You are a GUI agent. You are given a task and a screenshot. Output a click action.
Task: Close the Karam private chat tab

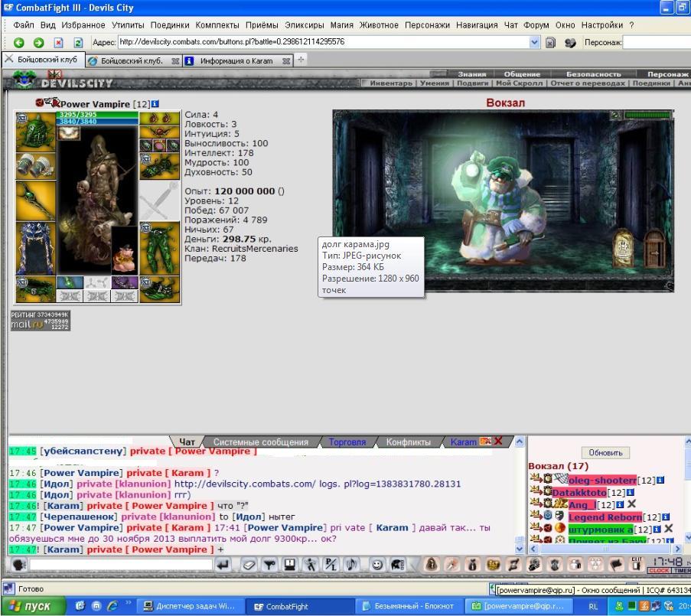[x=498, y=442]
